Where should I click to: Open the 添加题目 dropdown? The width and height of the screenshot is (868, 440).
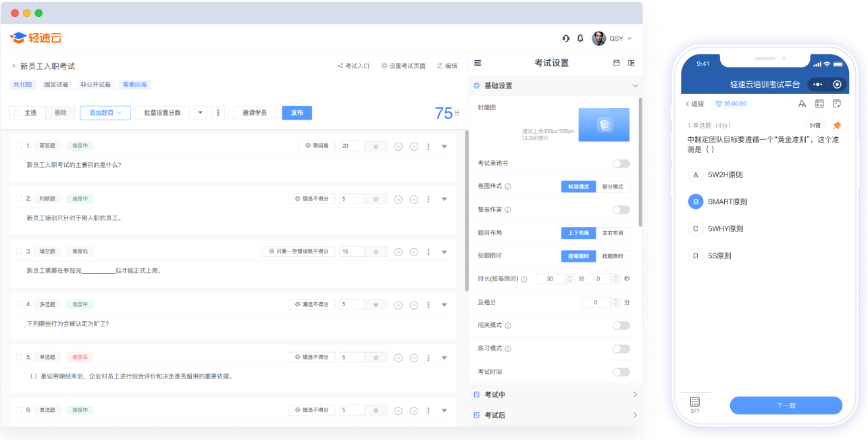105,113
